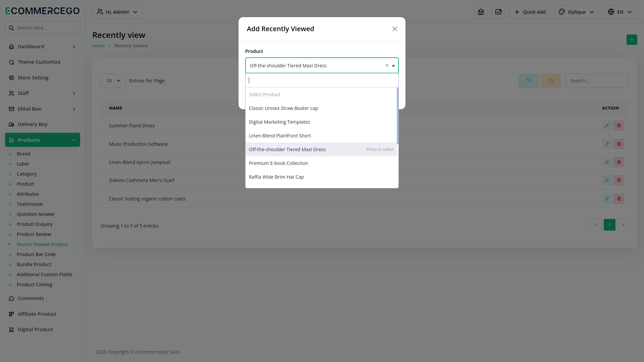644x362 pixels.
Task: Edit the Music Production Software row
Action: point(607,144)
